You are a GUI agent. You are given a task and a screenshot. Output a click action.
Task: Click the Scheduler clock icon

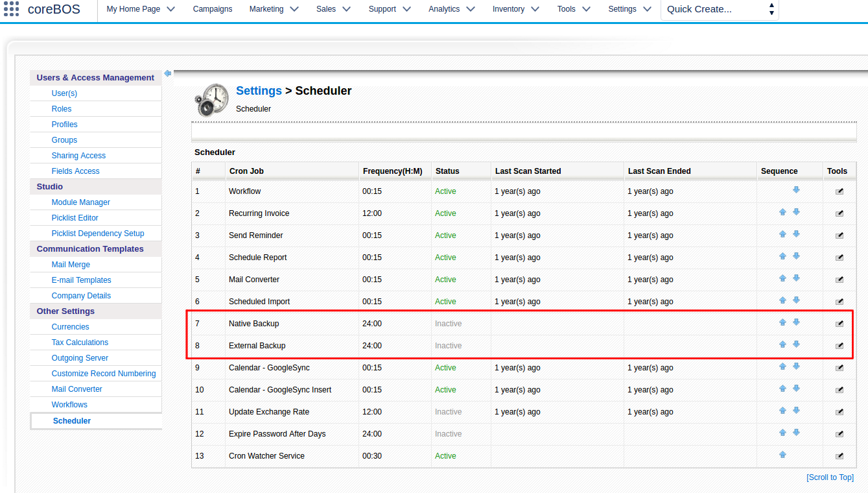pos(211,99)
